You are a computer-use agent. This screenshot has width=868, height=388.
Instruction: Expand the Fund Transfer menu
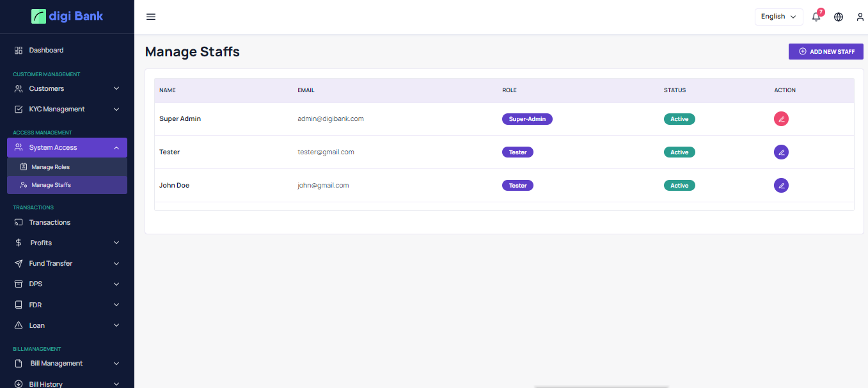coord(67,264)
